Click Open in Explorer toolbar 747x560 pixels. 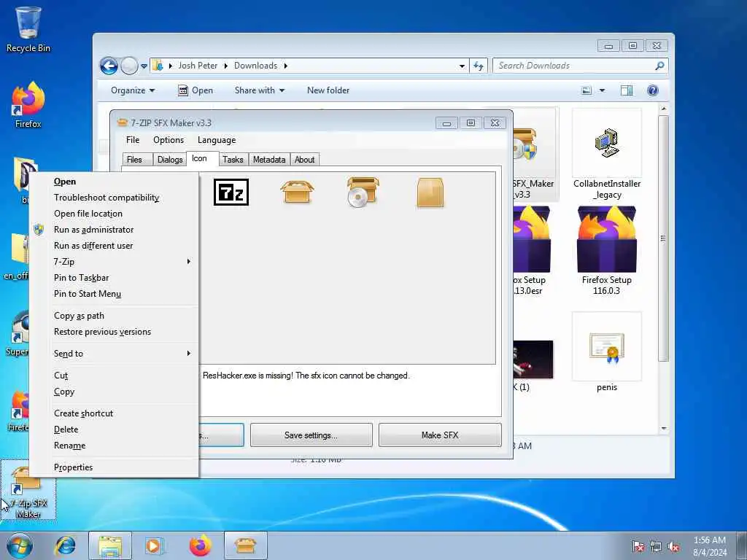coord(196,90)
